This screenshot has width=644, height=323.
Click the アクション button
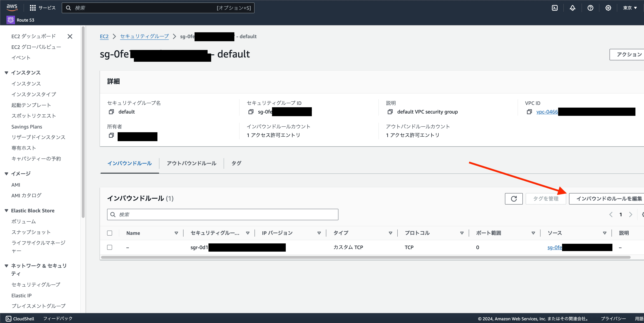point(627,54)
